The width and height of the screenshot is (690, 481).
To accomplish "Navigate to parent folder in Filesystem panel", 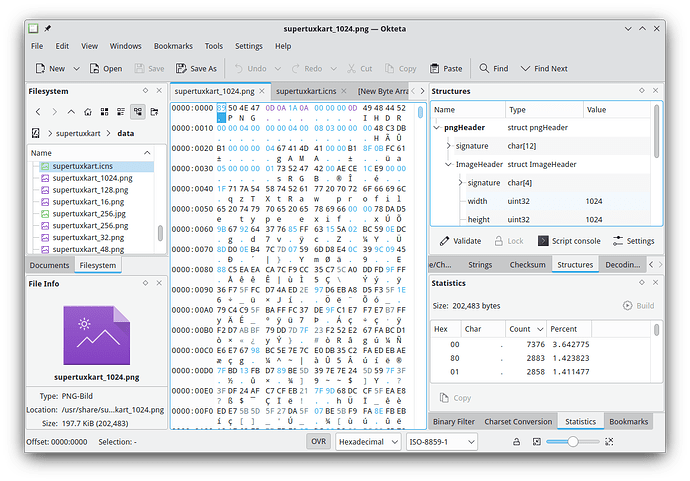I will tap(71, 112).
